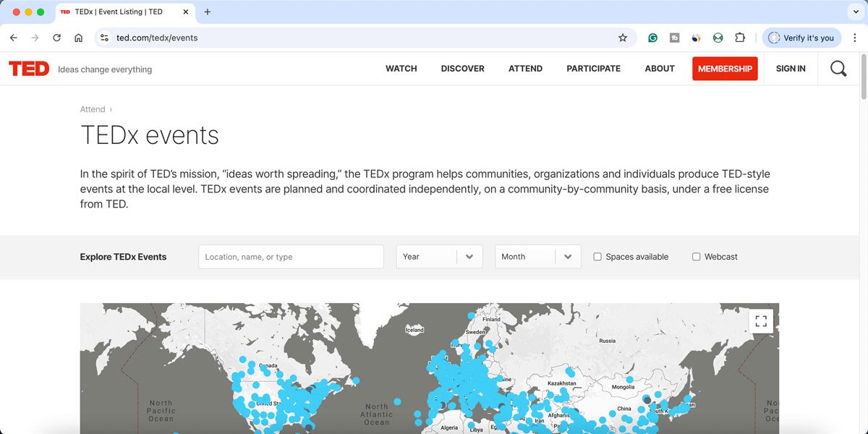Open the PARTICIPATE menu
The image size is (868, 434).
pos(593,69)
